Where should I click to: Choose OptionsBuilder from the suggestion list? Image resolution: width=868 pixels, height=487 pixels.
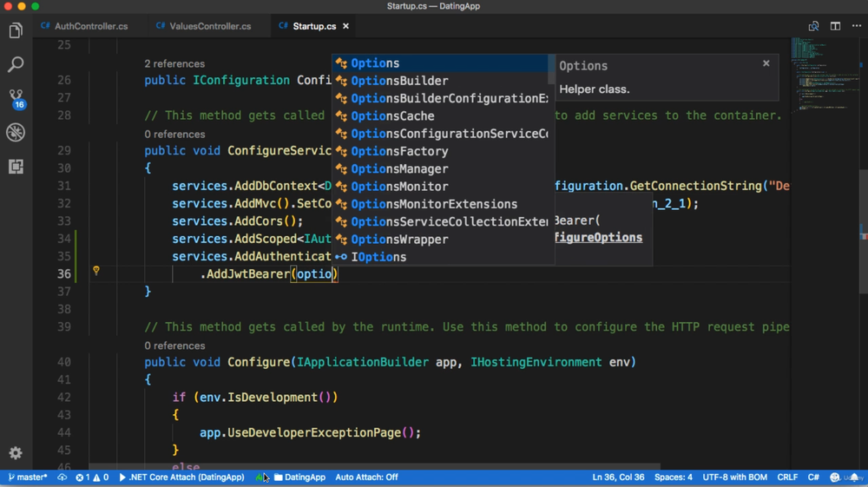tap(440, 81)
